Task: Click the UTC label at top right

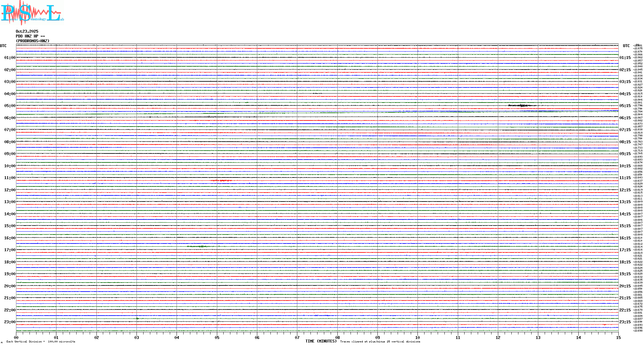Action: (x=626, y=46)
